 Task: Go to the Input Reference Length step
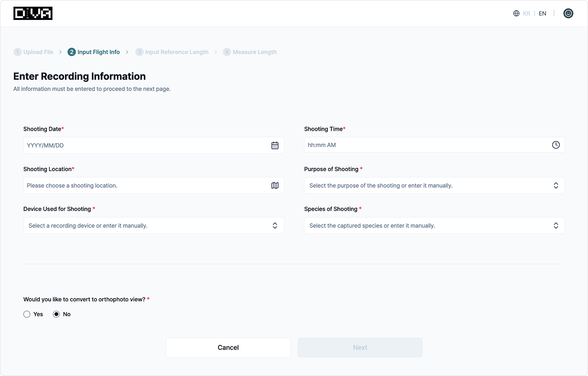point(176,52)
